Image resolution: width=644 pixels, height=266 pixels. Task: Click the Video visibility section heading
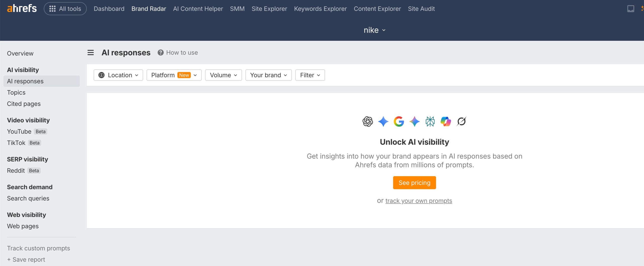coord(28,120)
